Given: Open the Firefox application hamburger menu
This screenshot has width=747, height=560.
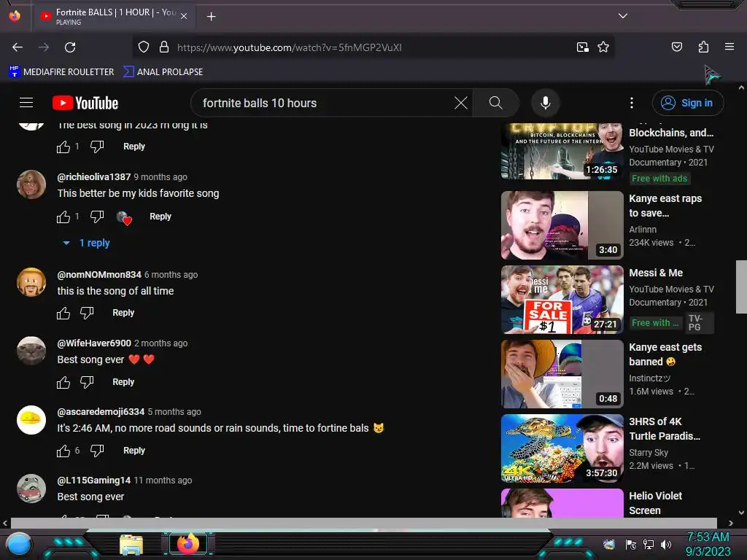Looking at the screenshot, I should [x=729, y=47].
